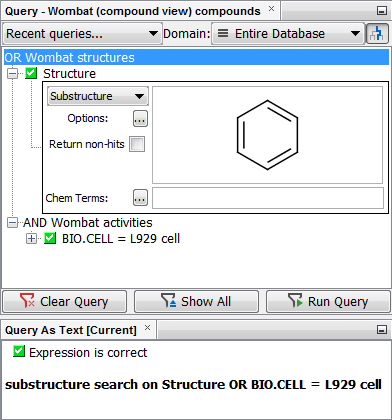Open Chem Terms ellipsis editor button
This screenshot has height=420, width=392.
coord(140,198)
